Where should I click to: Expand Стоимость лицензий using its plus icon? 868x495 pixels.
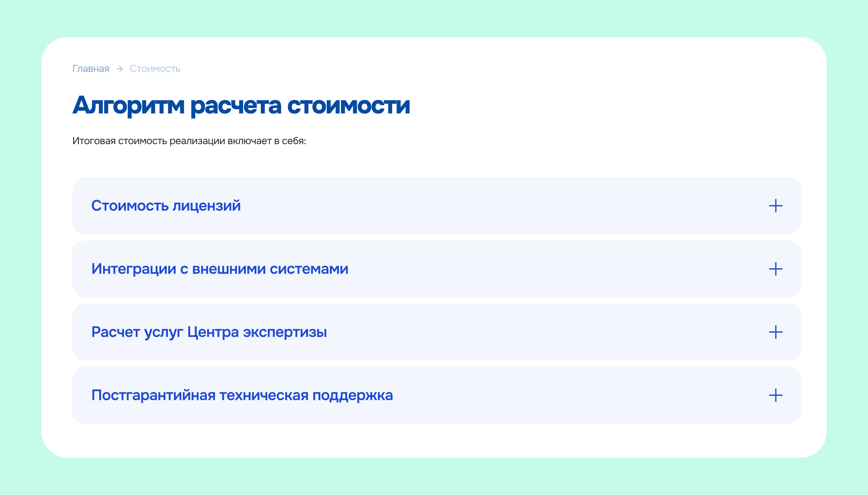(775, 206)
